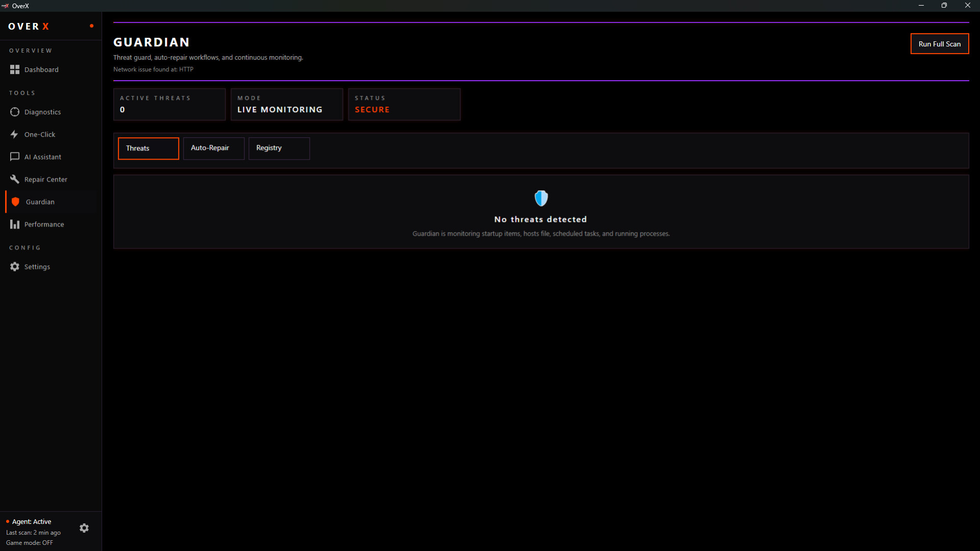Open agent settings gear at bottom left
Screen dimensions: 980x551
(x=84, y=528)
